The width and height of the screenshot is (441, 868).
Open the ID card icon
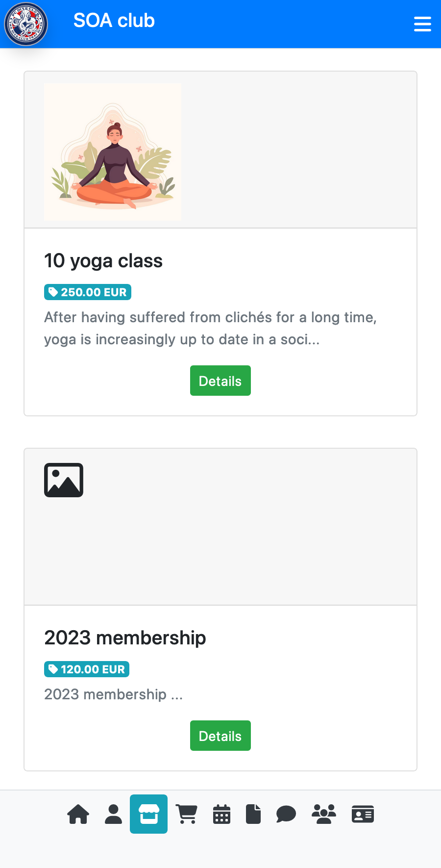pos(363,814)
